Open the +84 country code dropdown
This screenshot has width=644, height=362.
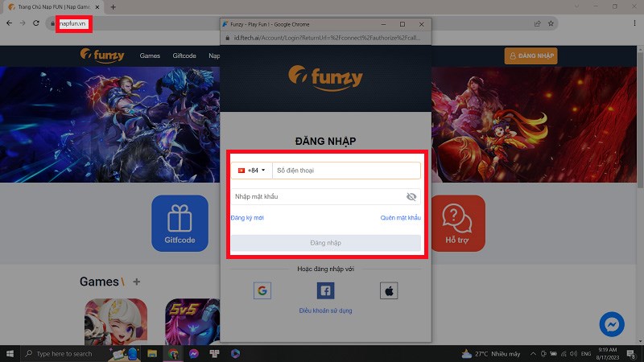(x=251, y=171)
